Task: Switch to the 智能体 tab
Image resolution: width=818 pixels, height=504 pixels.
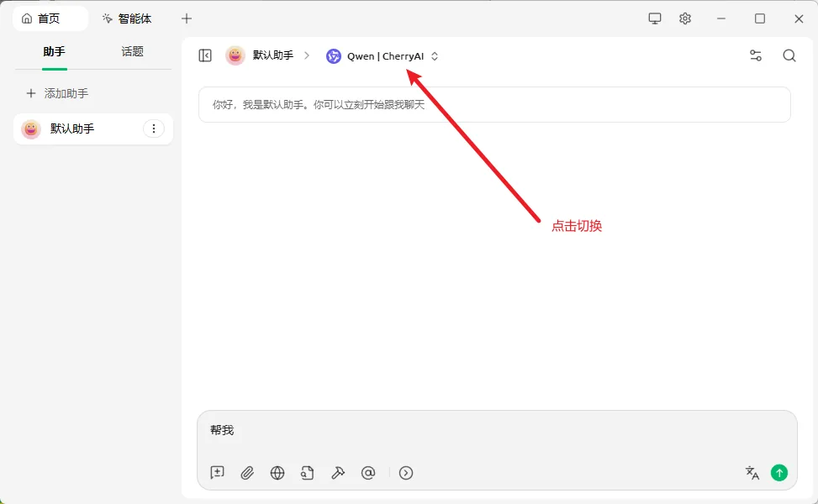Action: [127, 18]
